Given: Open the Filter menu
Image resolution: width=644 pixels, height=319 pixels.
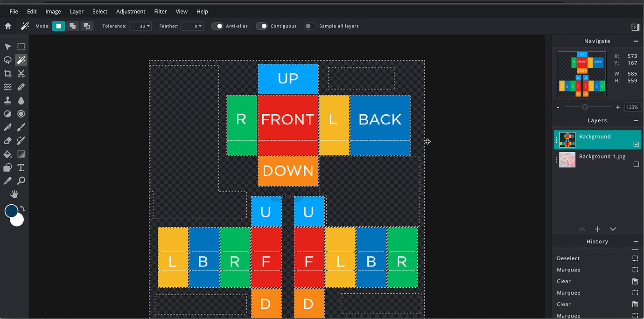Looking at the screenshot, I should tap(160, 11).
